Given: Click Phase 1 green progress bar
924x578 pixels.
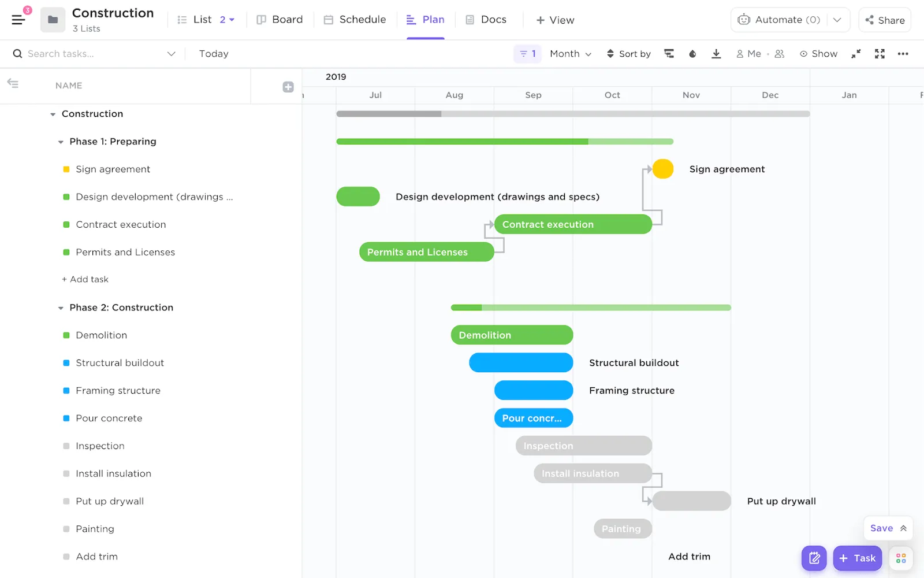Looking at the screenshot, I should [505, 142].
